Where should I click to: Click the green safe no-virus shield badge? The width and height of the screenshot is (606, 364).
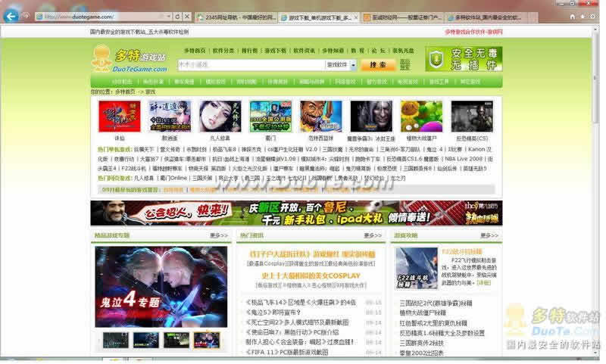464,58
